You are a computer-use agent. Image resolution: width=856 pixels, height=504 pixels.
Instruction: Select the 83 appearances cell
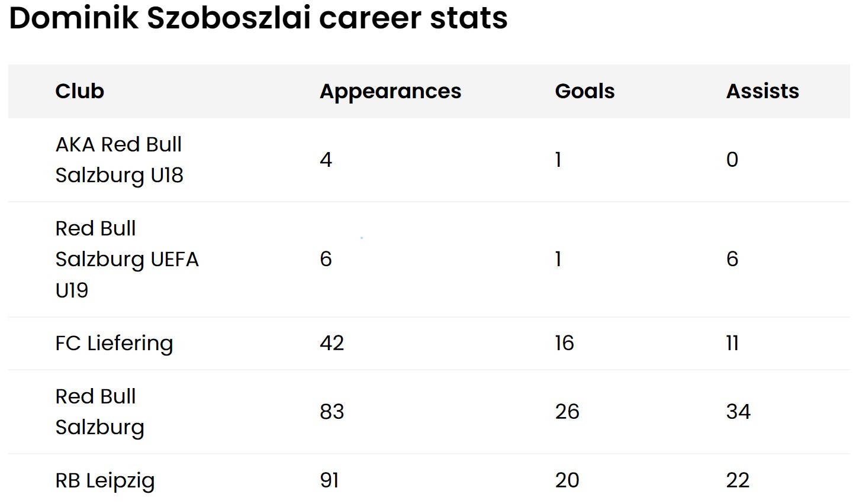(332, 412)
